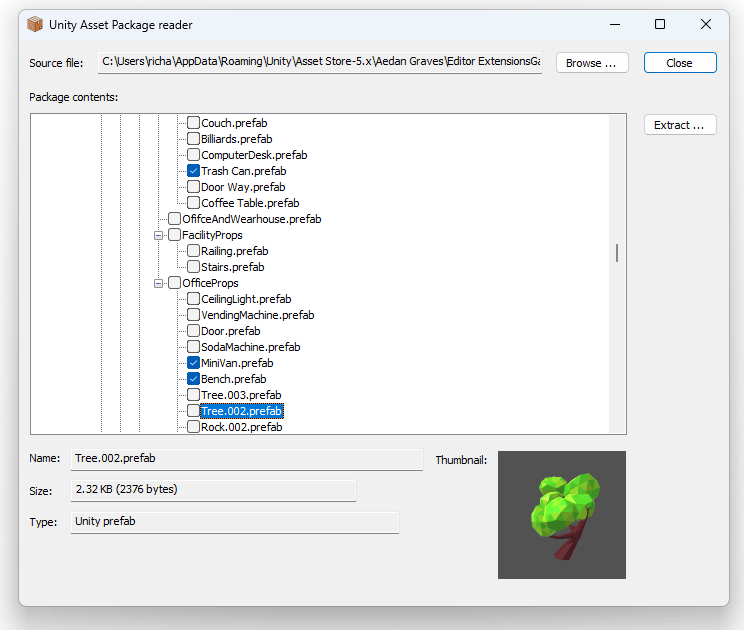
Task: Collapse the FacilityProps folder node
Action: coord(158,235)
